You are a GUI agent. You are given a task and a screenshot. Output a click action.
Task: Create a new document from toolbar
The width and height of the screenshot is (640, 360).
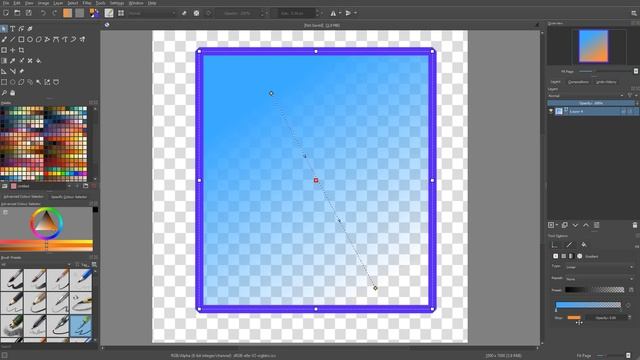(x=6, y=13)
